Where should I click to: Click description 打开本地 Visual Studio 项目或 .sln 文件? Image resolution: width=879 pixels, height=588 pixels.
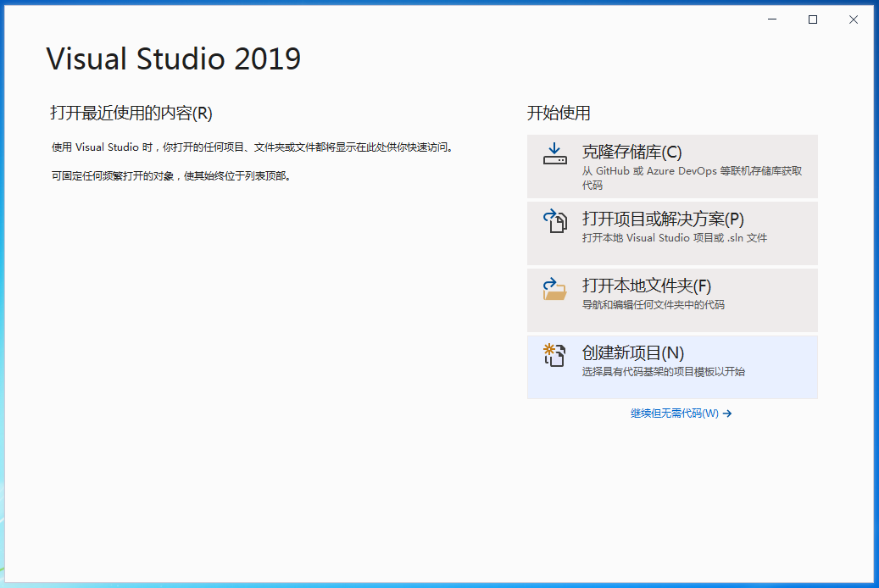tap(675, 238)
